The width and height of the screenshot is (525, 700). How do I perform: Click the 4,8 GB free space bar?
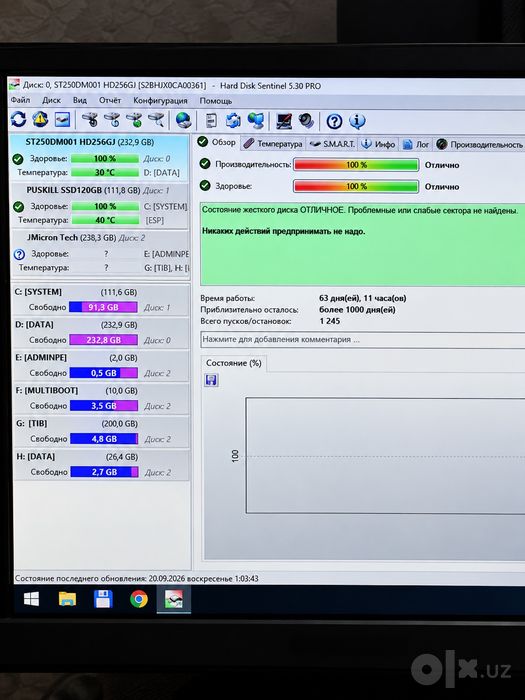click(104, 439)
